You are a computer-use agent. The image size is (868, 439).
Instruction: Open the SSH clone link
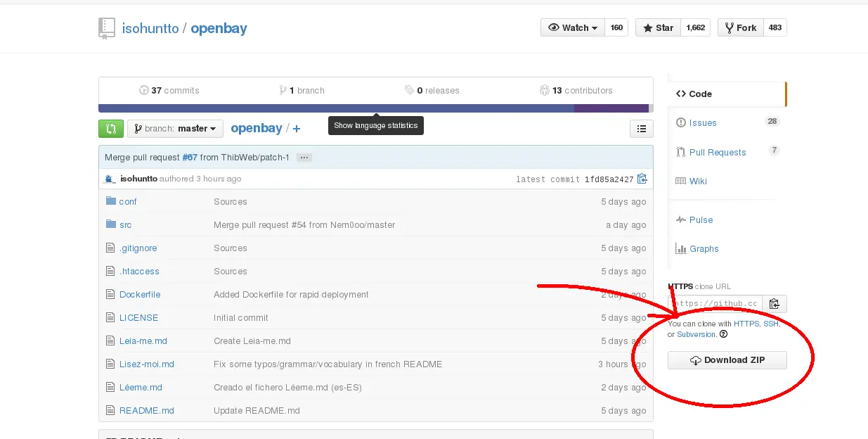click(x=770, y=324)
